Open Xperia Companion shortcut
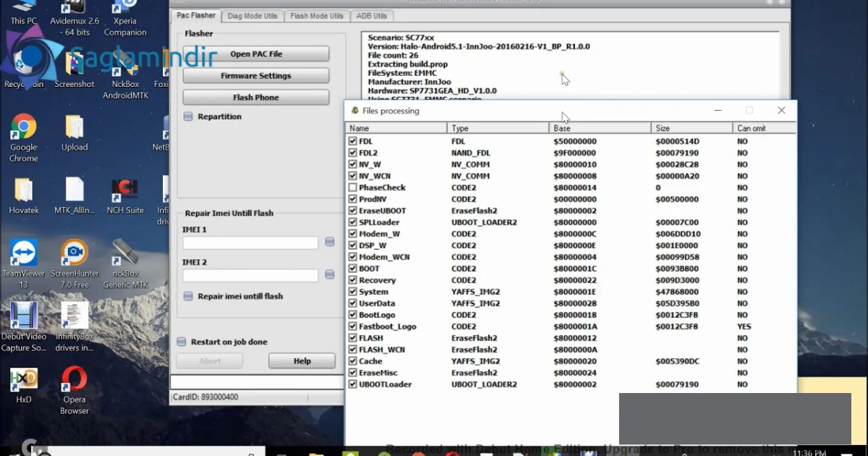 [x=125, y=18]
